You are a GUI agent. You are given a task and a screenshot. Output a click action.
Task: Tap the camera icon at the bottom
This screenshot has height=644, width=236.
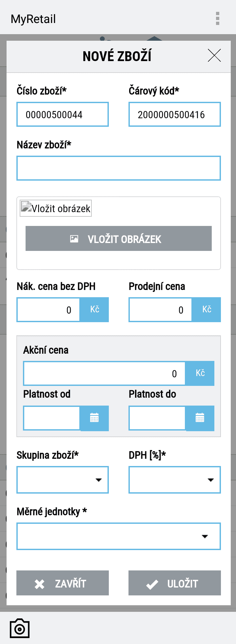[20, 628]
